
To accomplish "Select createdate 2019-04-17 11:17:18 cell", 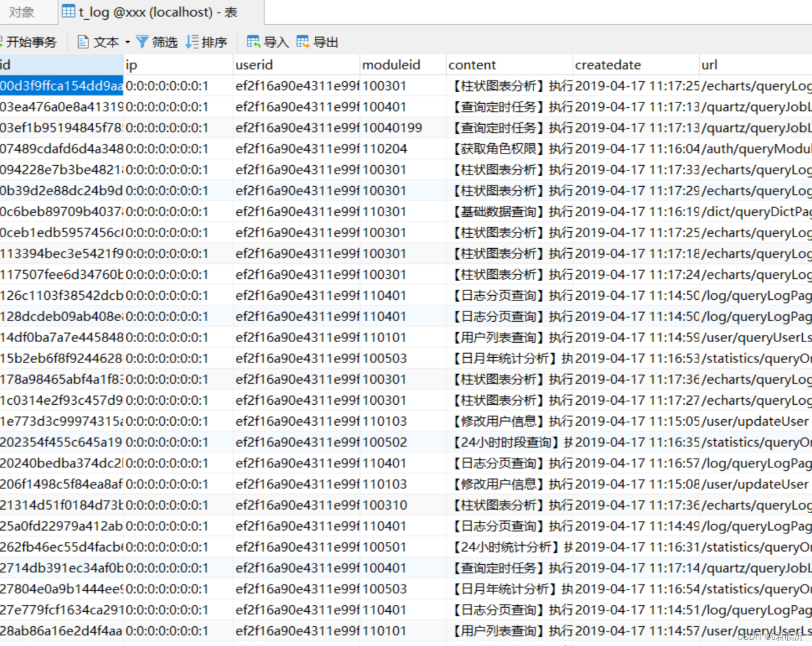I will click(636, 253).
